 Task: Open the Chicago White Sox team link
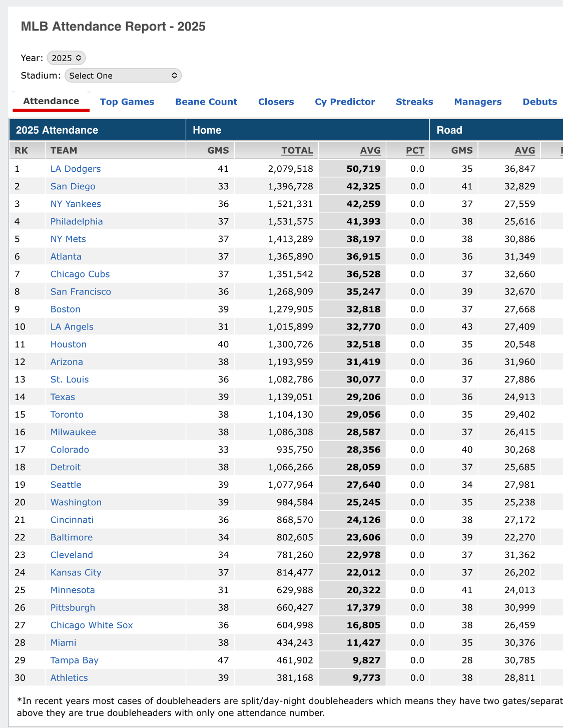(92, 625)
